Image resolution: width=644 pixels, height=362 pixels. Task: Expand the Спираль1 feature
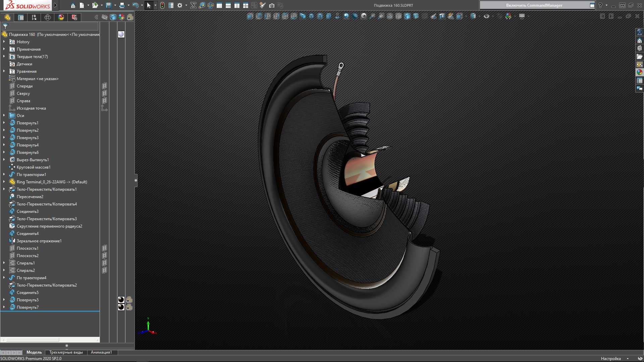click(x=4, y=263)
